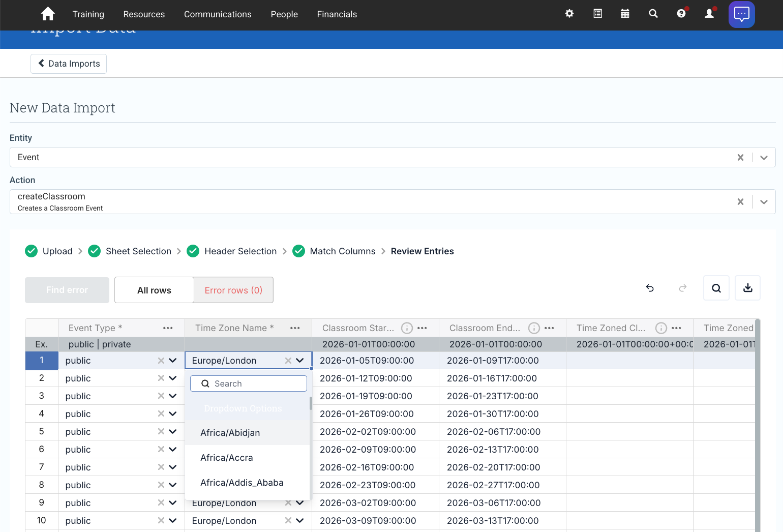This screenshot has width=783, height=532.
Task: Open the chat support widget
Action: click(x=742, y=14)
